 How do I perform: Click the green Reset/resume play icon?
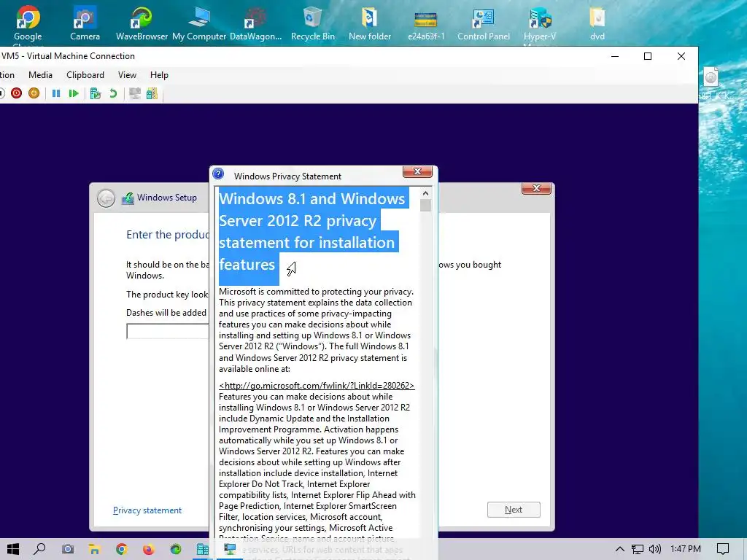coord(74,93)
